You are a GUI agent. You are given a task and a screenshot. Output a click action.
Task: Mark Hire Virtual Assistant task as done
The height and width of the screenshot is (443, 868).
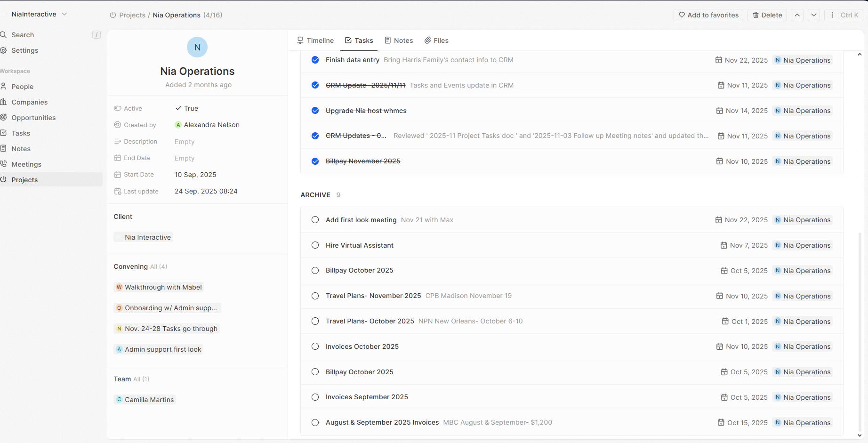315,245
